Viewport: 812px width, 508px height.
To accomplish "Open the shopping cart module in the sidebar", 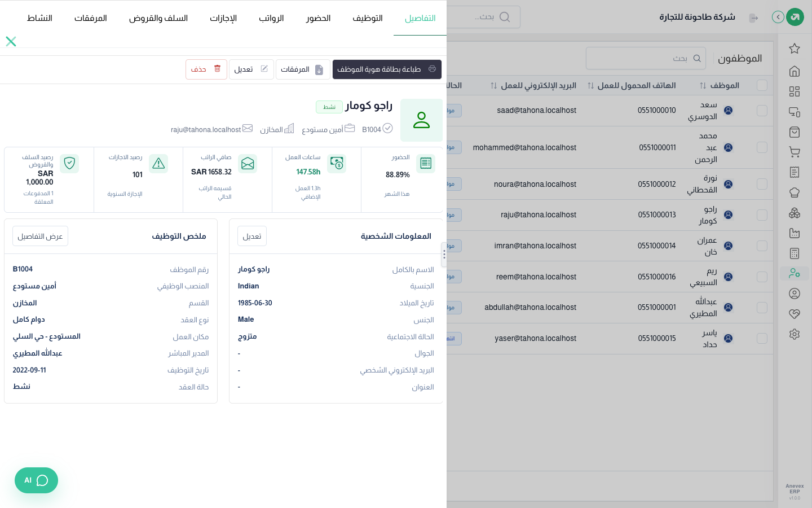I will (x=795, y=152).
